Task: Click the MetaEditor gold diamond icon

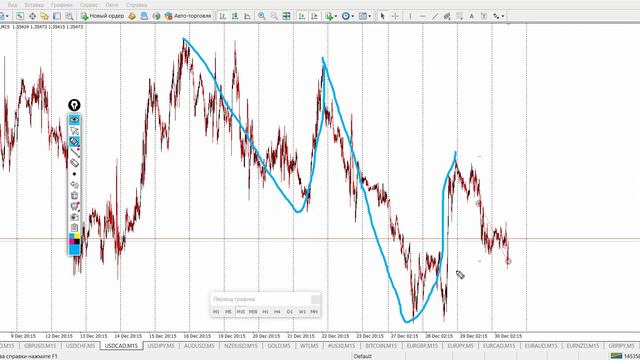Action: coord(132,16)
